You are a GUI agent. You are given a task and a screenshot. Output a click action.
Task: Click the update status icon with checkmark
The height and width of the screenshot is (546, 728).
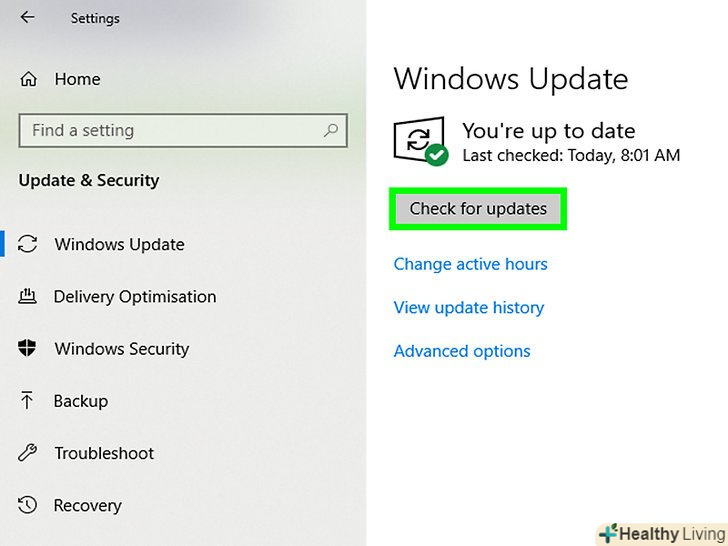click(421, 141)
